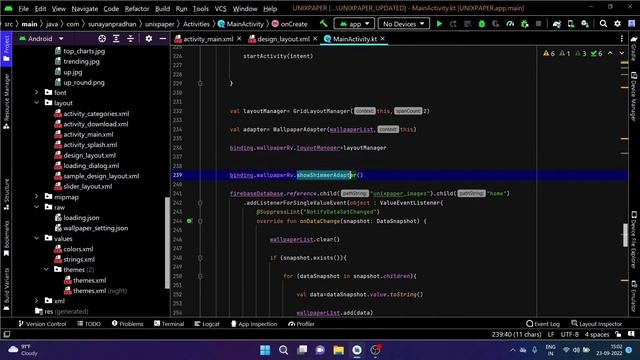Open the app run configuration dropdown
640x360 pixels.
[x=354, y=24]
